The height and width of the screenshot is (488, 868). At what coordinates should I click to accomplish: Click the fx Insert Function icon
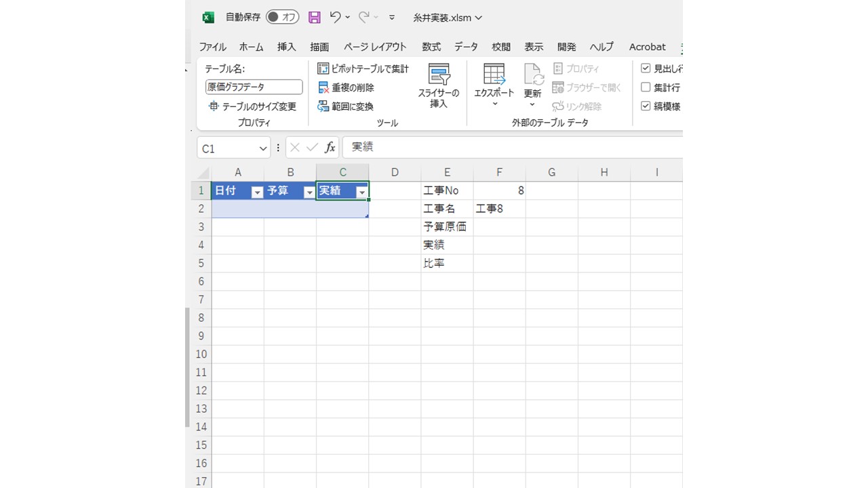(x=330, y=148)
